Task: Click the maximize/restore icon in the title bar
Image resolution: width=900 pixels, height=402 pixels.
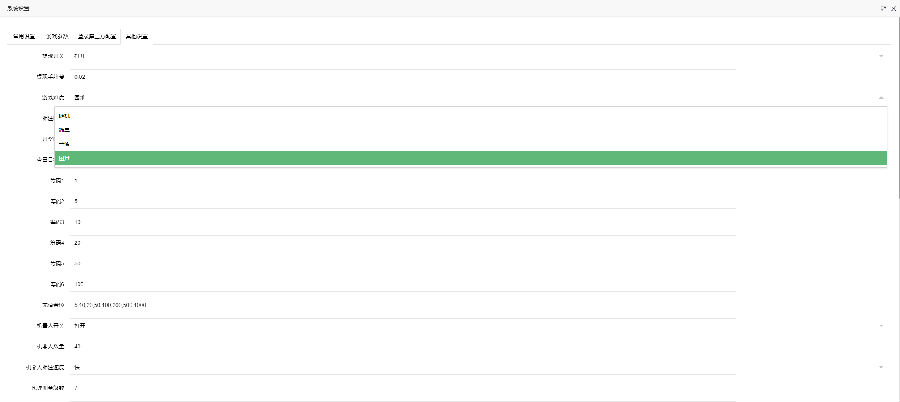Action: [883, 7]
